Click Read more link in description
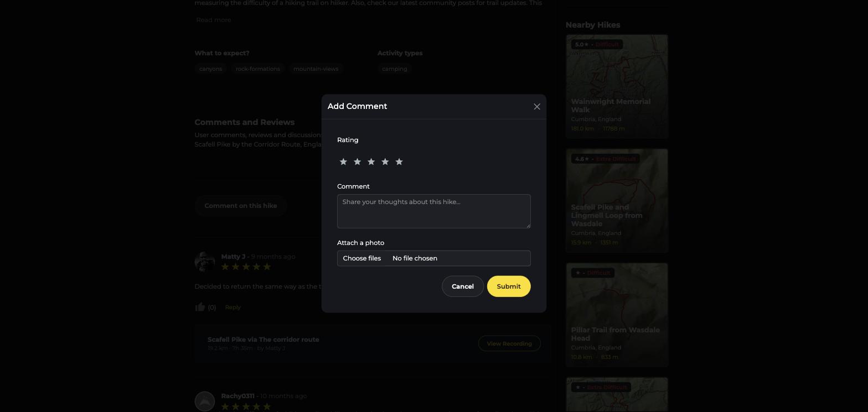 214,20
